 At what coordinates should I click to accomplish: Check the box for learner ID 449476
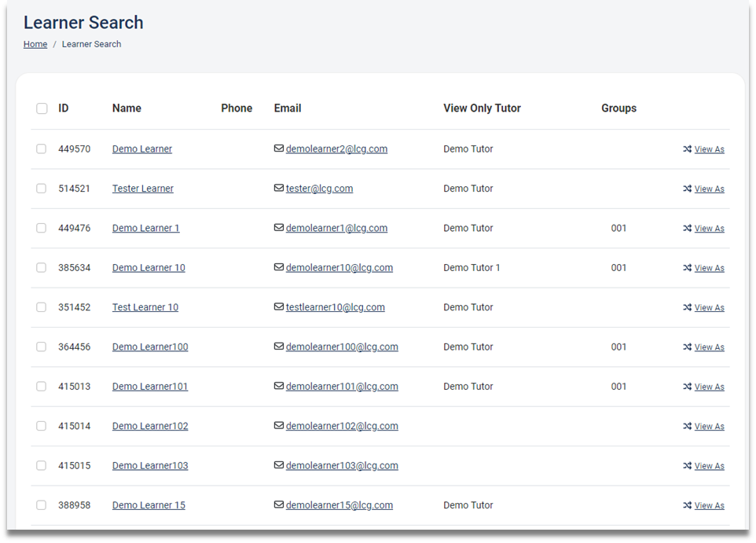click(42, 228)
